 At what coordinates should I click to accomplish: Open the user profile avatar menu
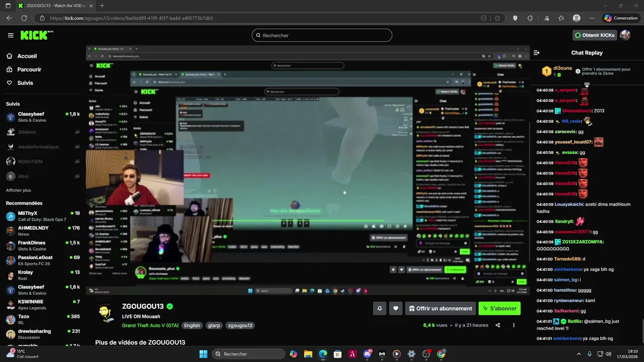(x=625, y=35)
